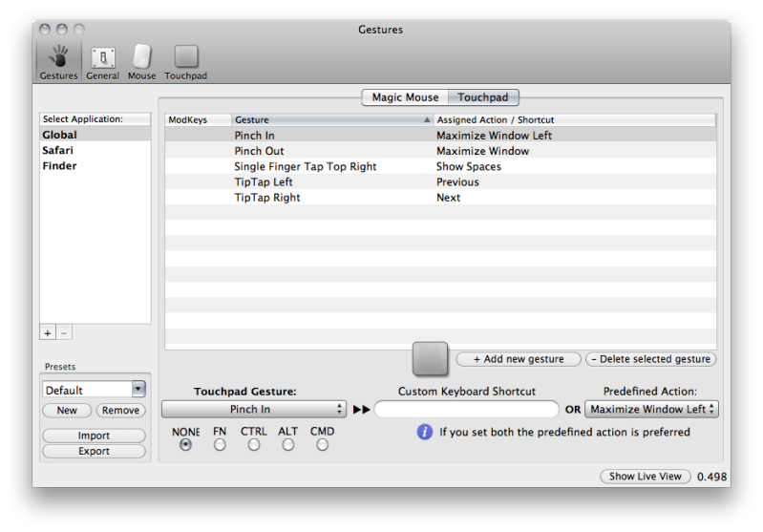Click the blue info icon
The height and width of the screenshot is (532, 763).
click(425, 432)
